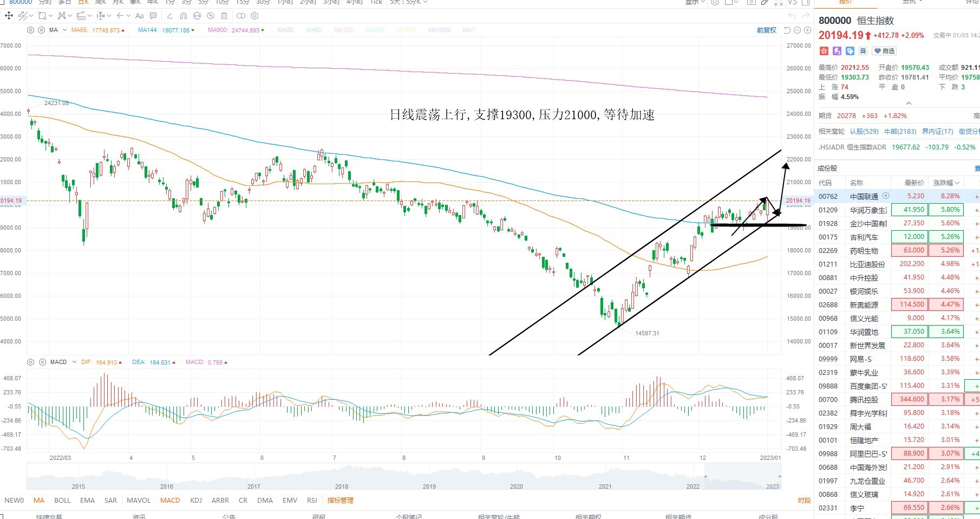
Task: Choose the comment bubble annotation tool
Action: coord(154,16)
